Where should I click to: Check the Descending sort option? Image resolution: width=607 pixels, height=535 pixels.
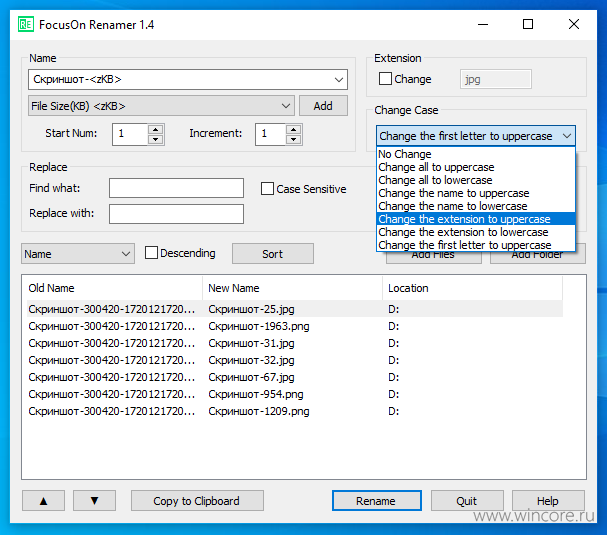pyautogui.click(x=151, y=253)
